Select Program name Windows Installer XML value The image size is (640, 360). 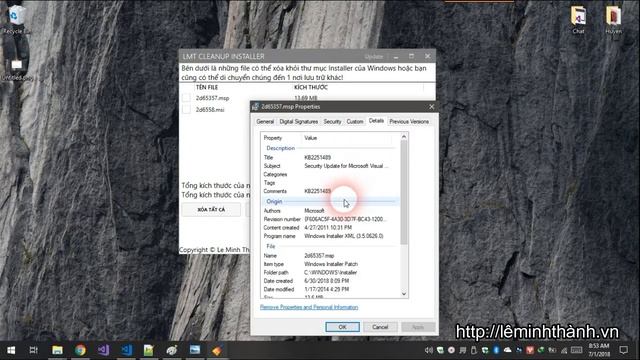pos(344,236)
